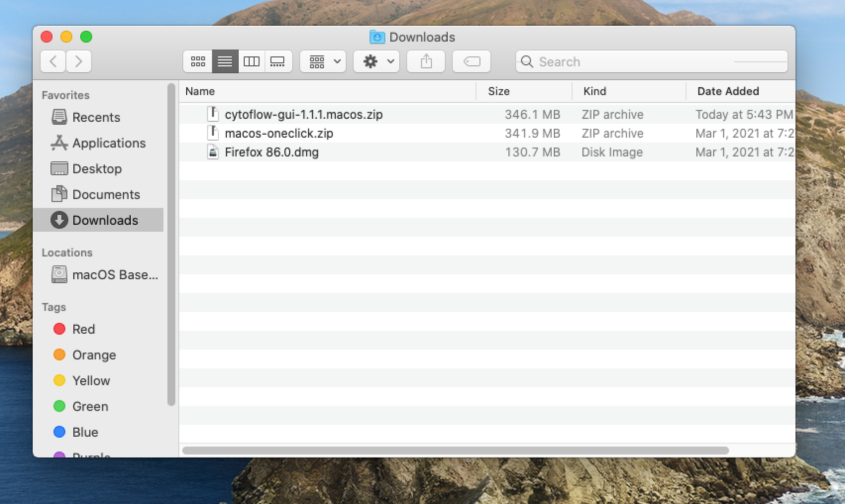Viewport: 845px width, 504px height.
Task: Click the Applications sidebar icon
Action: (59, 143)
